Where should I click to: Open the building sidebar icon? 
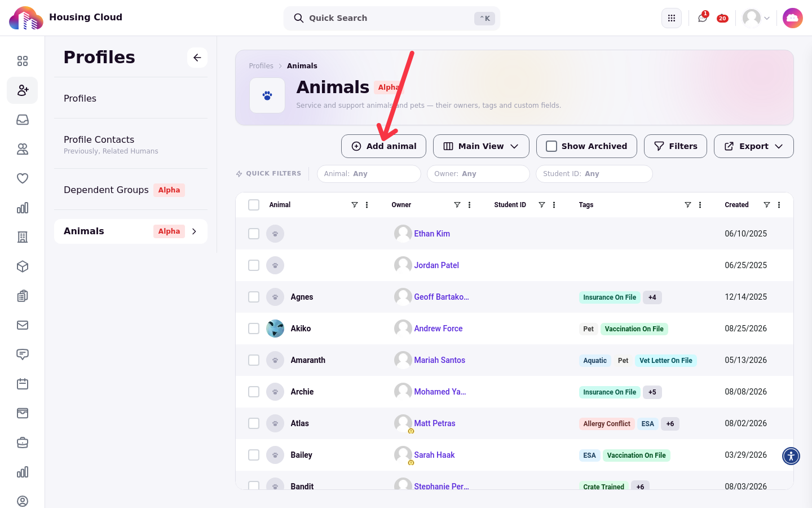[23, 237]
